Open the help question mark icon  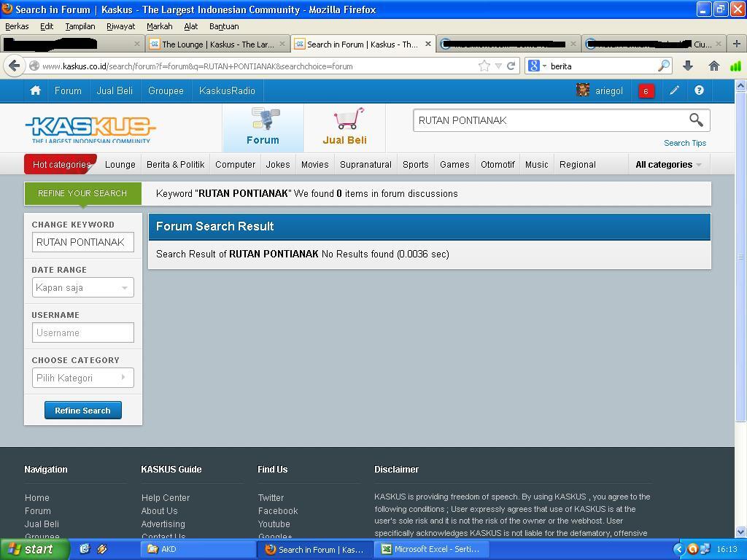coord(699,90)
